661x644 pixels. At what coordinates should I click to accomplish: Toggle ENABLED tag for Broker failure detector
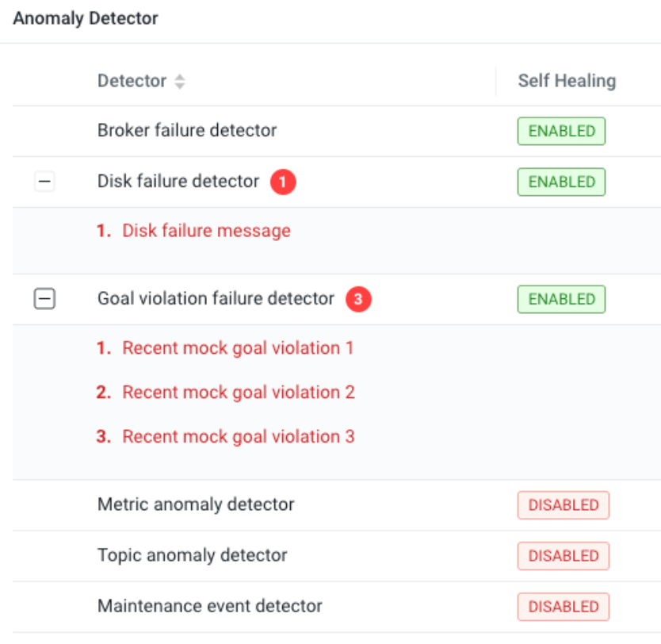pos(561,131)
